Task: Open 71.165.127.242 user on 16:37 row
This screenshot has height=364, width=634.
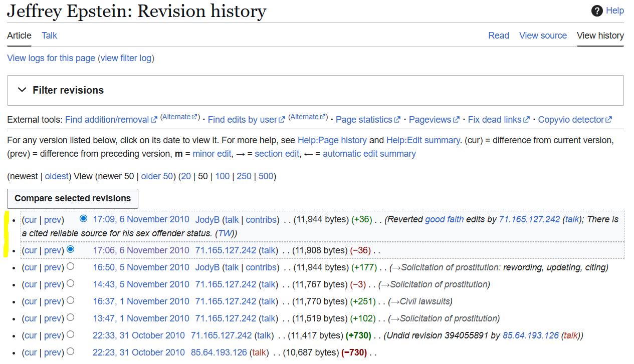Action: [226, 301]
